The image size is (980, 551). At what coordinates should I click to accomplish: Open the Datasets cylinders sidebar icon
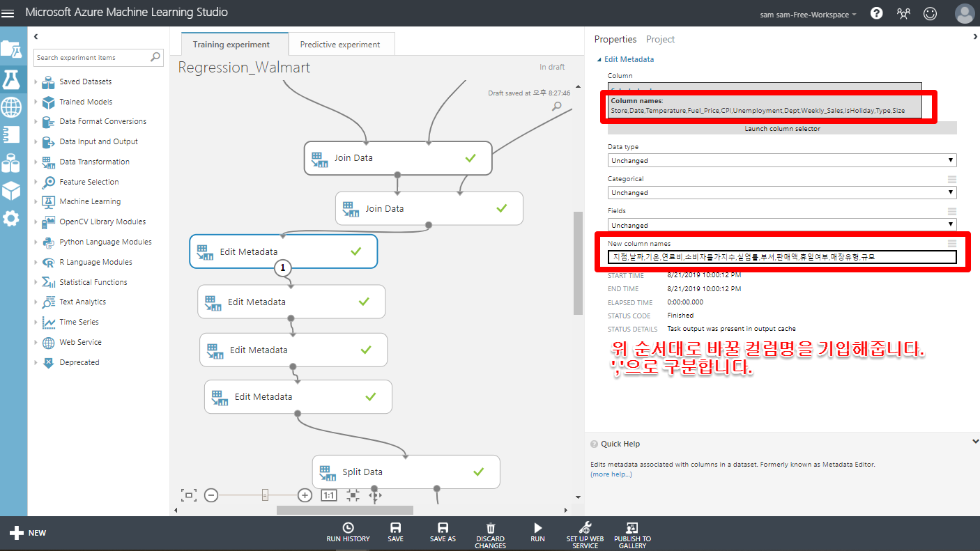click(10, 163)
